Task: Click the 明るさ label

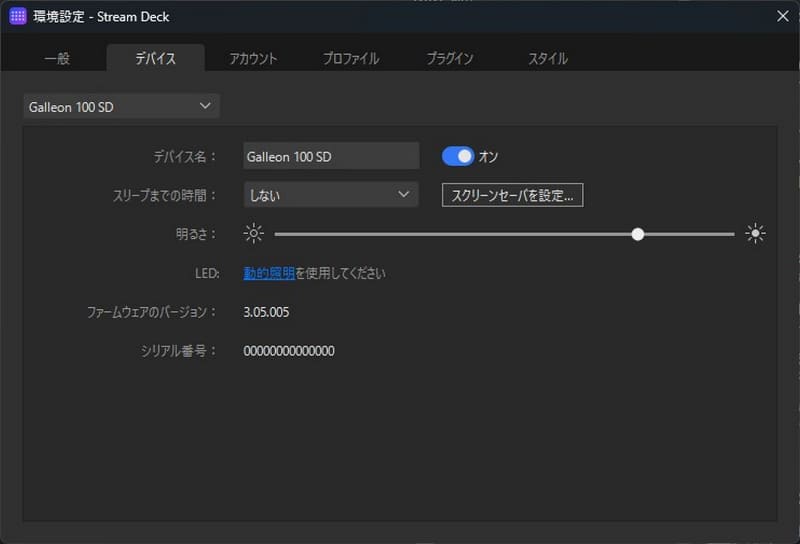Action: [x=196, y=234]
